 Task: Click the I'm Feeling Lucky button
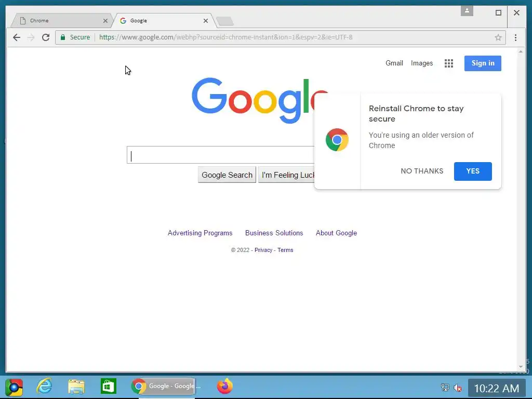[287, 175]
